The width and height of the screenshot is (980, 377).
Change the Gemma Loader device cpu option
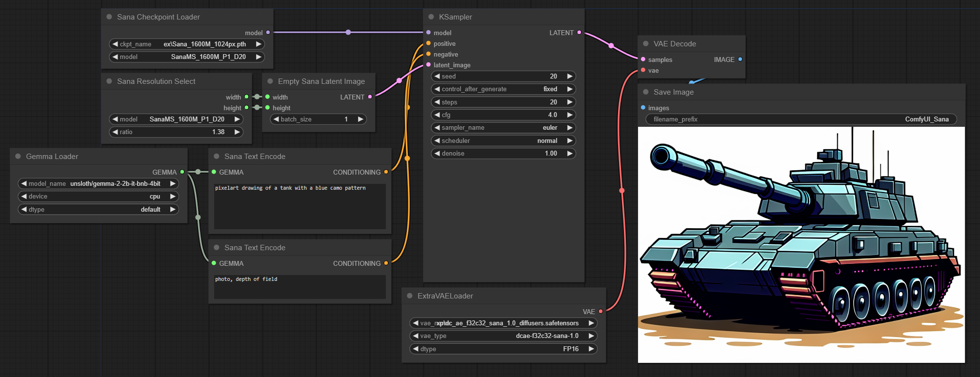pos(99,197)
